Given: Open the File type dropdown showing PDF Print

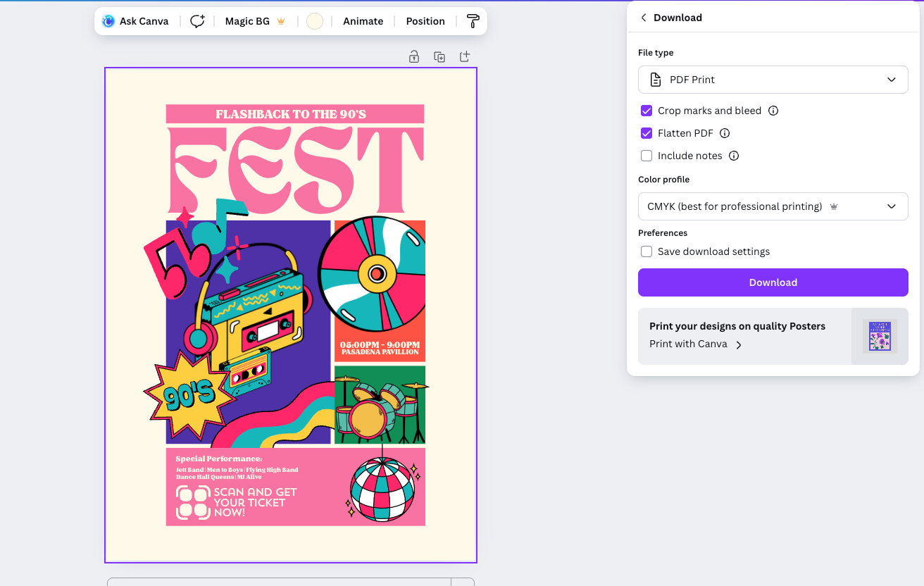Looking at the screenshot, I should (x=773, y=80).
